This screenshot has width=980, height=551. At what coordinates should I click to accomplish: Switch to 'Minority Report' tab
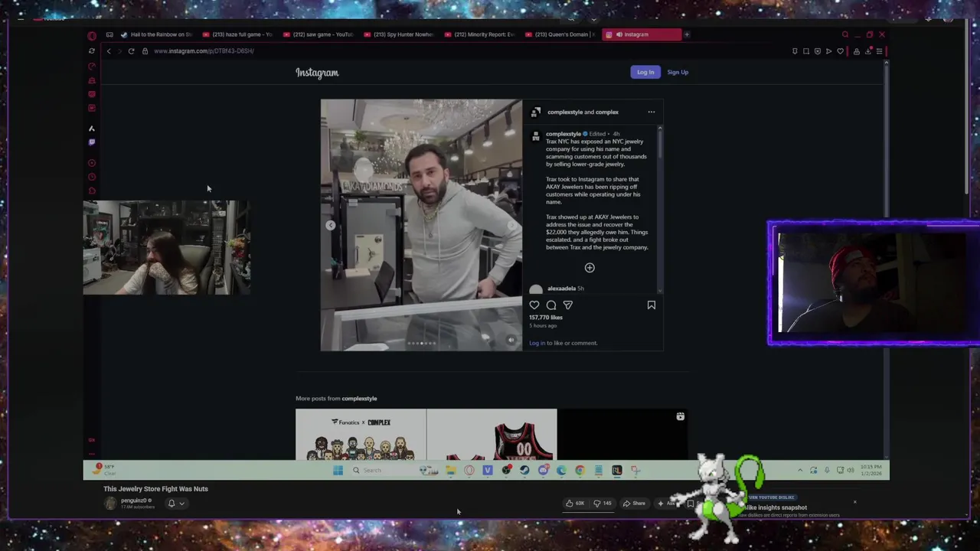pyautogui.click(x=480, y=34)
